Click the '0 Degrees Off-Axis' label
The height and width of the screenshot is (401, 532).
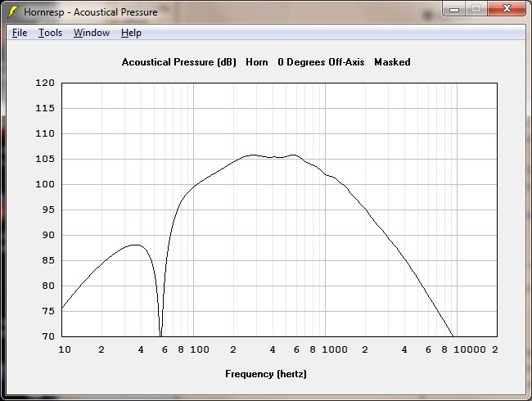tap(321, 62)
